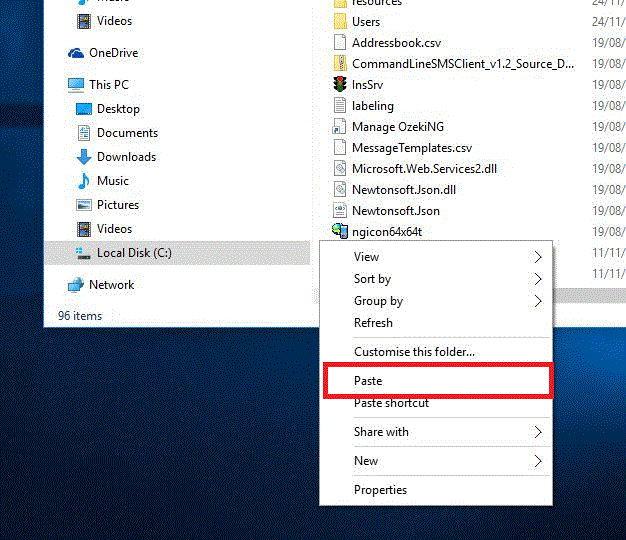Expand the View submenu arrow
626x540 pixels.
(x=538, y=257)
